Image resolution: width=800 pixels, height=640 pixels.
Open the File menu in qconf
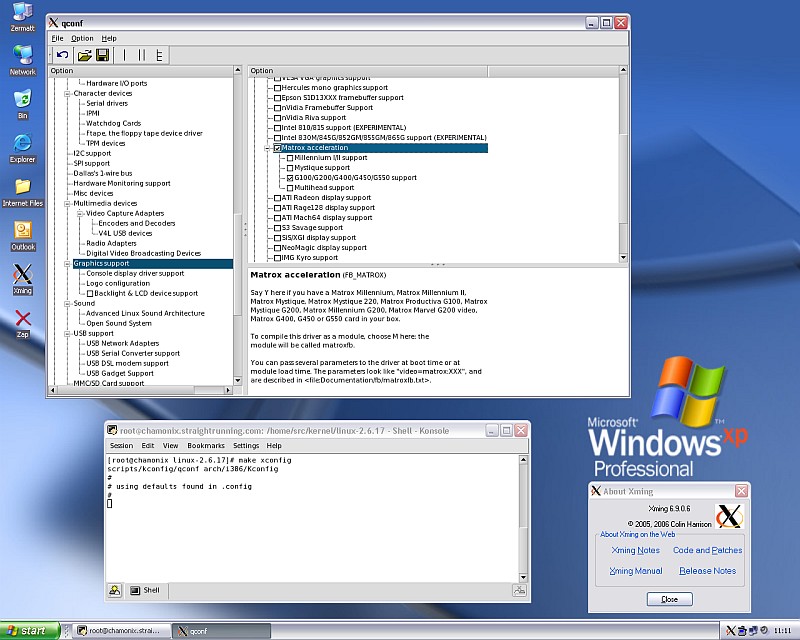click(57, 38)
